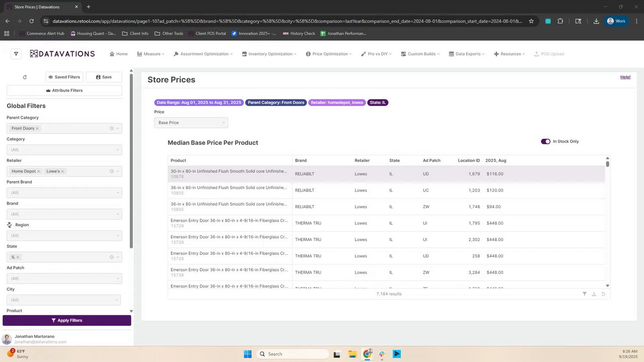
Task: Select the $116.00 price cell
Action: pos(495,174)
